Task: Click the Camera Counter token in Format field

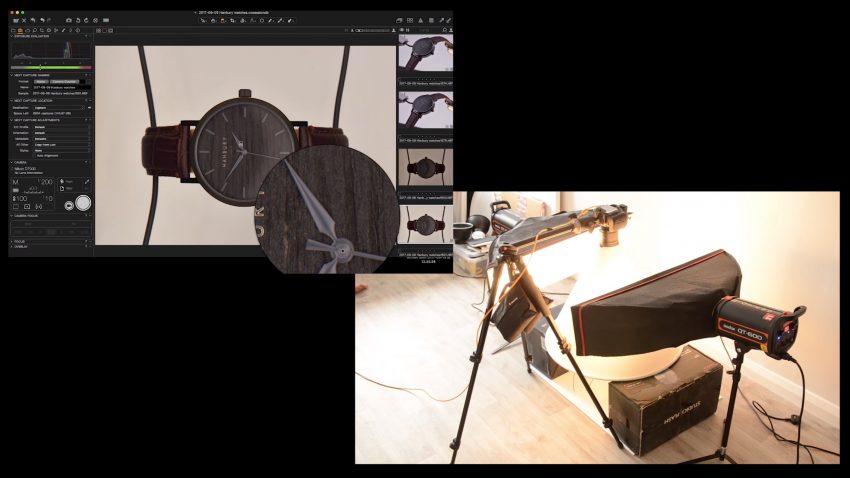Action: pyautogui.click(x=64, y=81)
